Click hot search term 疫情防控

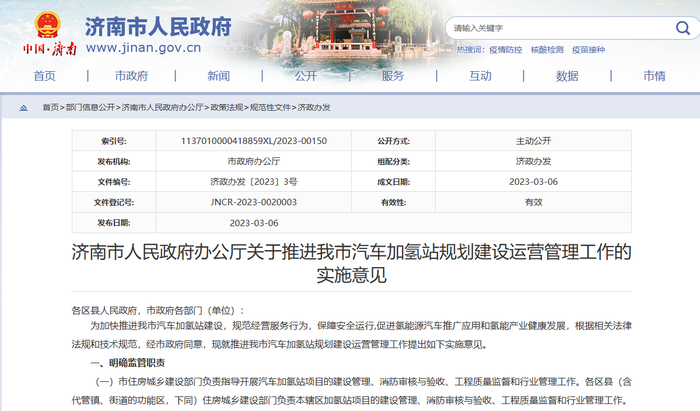pyautogui.click(x=505, y=50)
